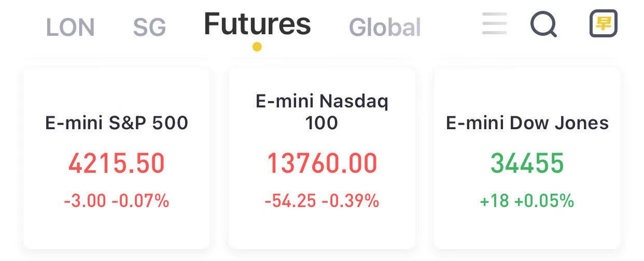Click the E-mini Nasdaq 100 title
The image size is (644, 261).
(322, 112)
